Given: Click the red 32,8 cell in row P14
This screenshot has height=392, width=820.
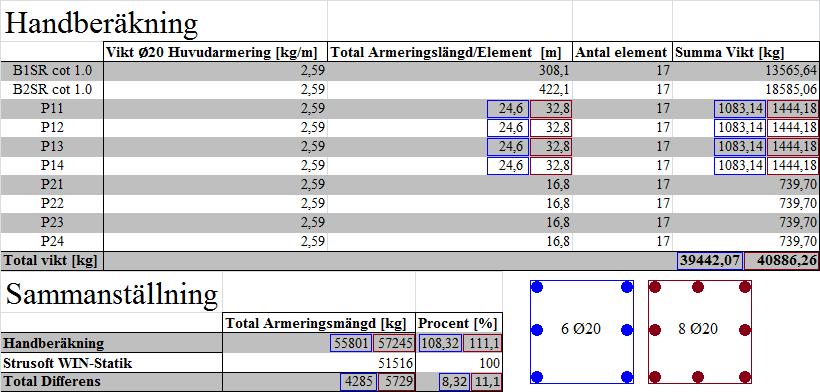Looking at the screenshot, I should [551, 166].
